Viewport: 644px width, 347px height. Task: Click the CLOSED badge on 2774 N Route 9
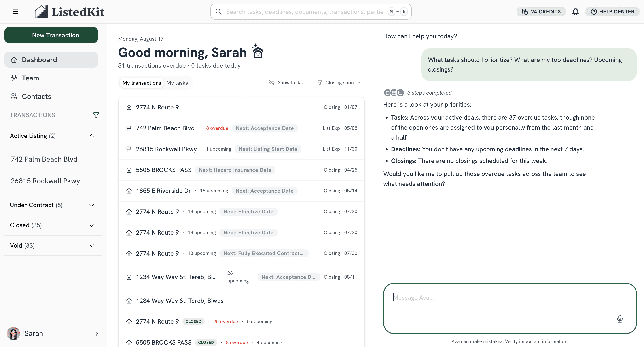click(x=193, y=322)
